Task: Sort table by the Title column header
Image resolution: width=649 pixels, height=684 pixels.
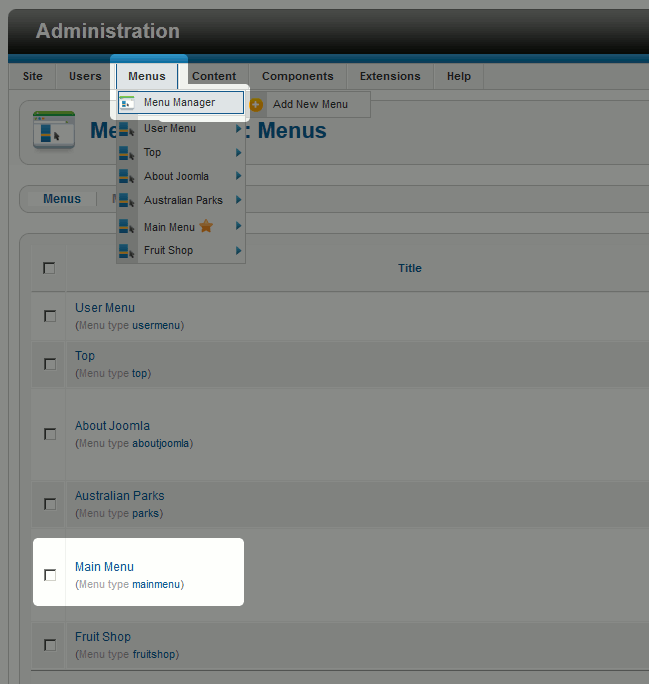Action: (410, 268)
